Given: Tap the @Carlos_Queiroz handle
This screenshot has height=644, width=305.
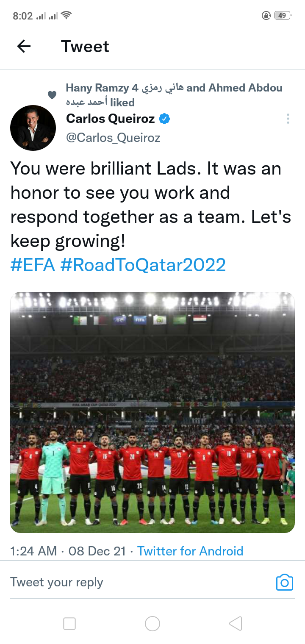Looking at the screenshot, I should pos(113,138).
